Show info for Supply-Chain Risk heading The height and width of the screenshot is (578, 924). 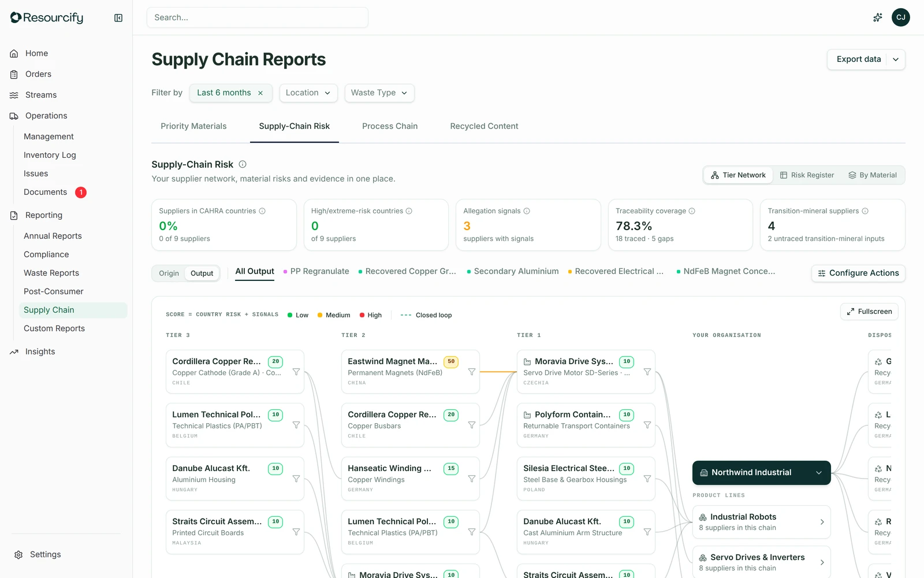[243, 164]
